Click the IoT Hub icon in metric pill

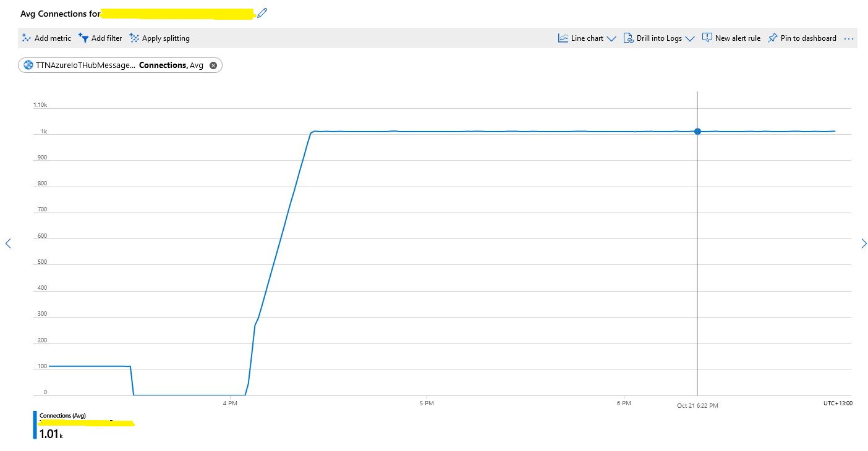click(28, 65)
